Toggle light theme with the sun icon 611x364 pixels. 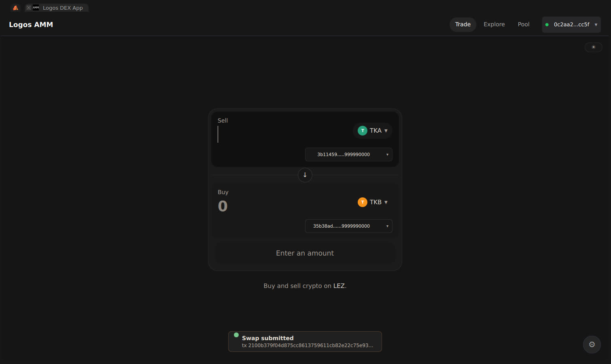594,47
